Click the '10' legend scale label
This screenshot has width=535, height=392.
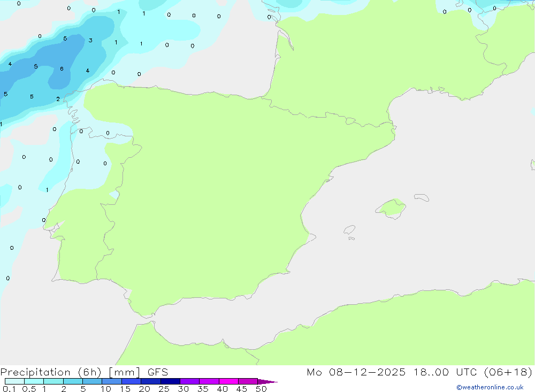click(106, 389)
